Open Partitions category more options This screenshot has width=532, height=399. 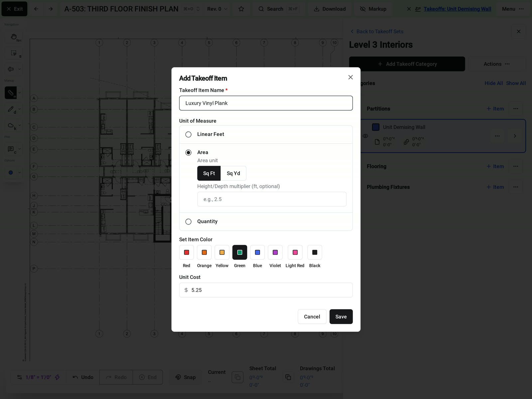tap(516, 109)
